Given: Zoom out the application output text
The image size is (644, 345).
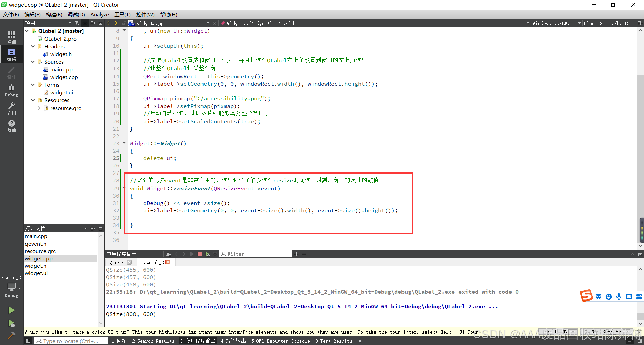Looking at the screenshot, I should coord(304,254).
